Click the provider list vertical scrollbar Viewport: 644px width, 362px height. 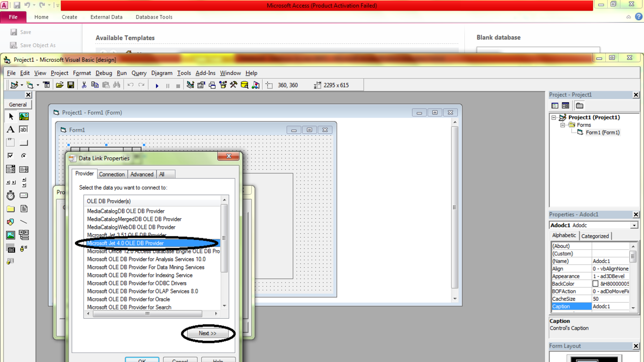point(224,253)
